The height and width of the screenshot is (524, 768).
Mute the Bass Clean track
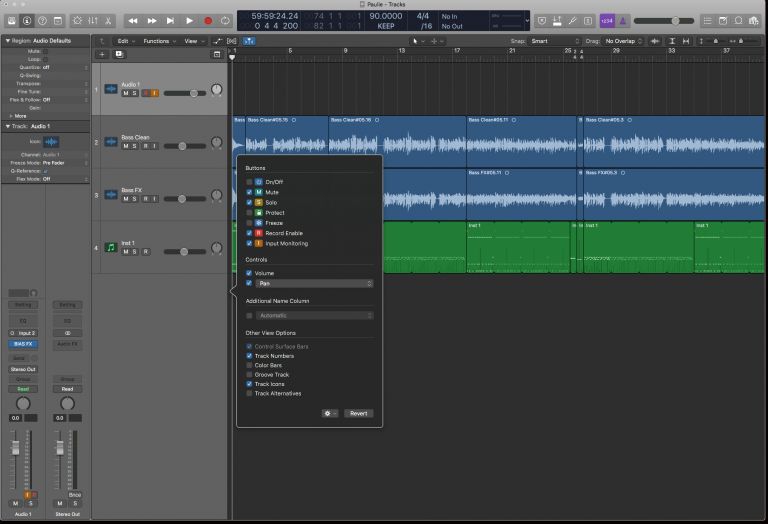click(126, 146)
